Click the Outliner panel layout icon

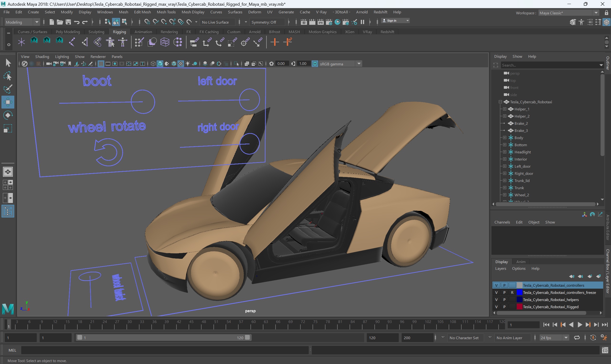[x=8, y=211]
